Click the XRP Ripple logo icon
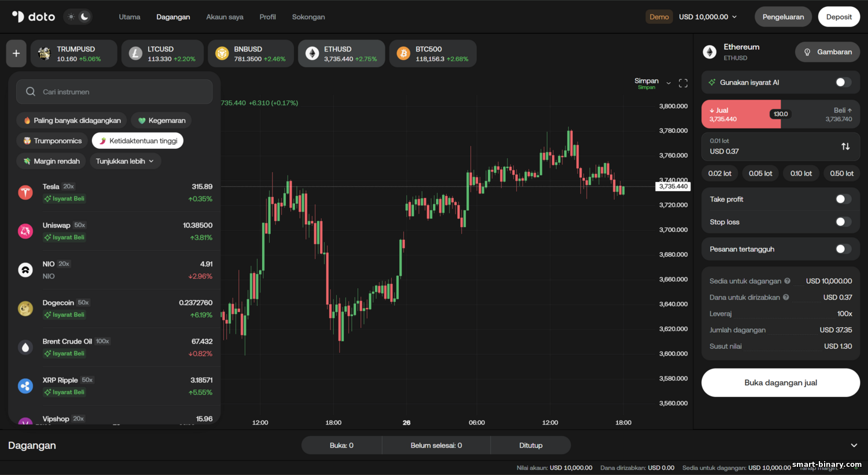The width and height of the screenshot is (868, 475). coord(25,386)
